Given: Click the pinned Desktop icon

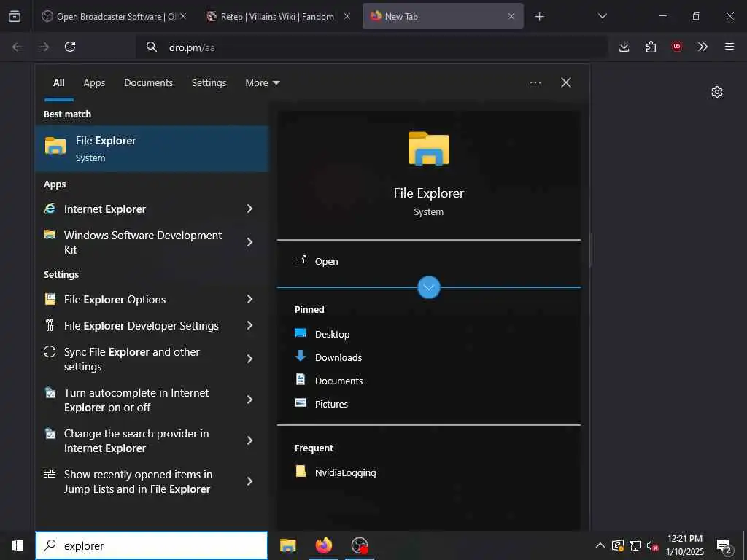Looking at the screenshot, I should click(301, 333).
